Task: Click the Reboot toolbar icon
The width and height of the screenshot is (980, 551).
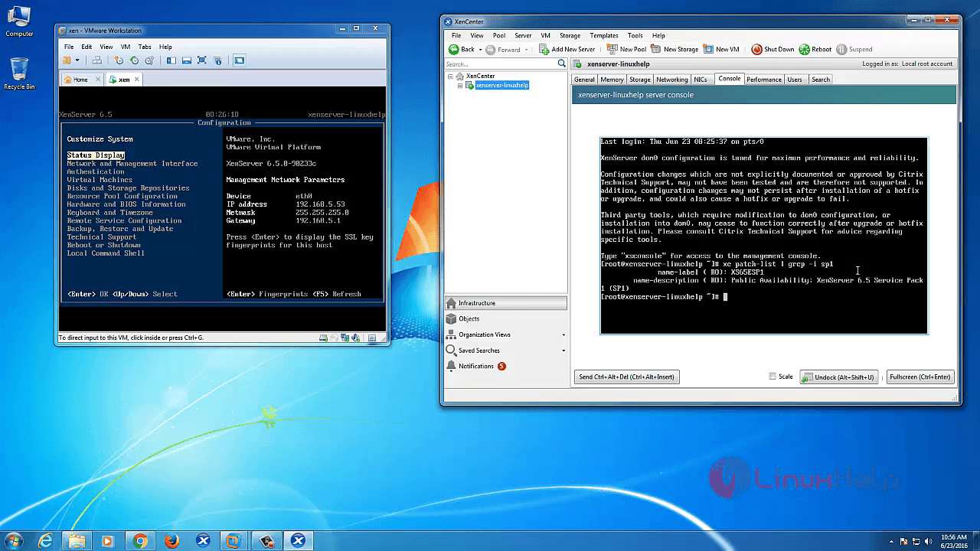Action: (804, 49)
